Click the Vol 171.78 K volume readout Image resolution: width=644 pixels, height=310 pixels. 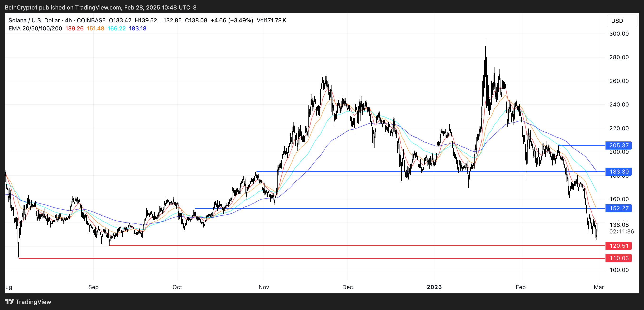(271, 20)
